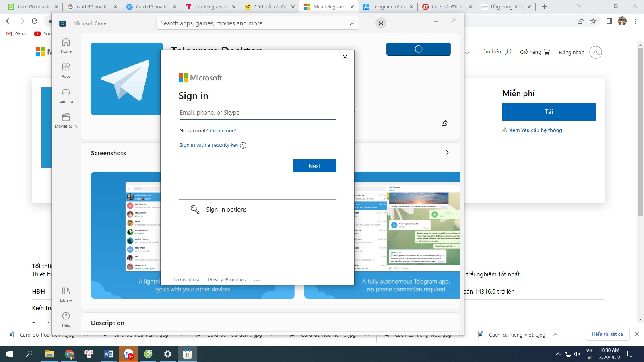Screen dimensions: 644x362
Task: Click the Next button
Action: tap(315, 166)
